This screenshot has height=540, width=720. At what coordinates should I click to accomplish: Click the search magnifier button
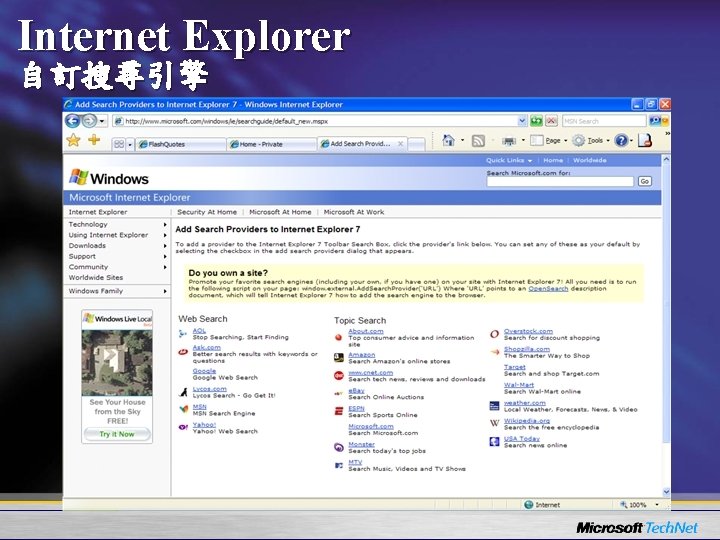click(655, 121)
